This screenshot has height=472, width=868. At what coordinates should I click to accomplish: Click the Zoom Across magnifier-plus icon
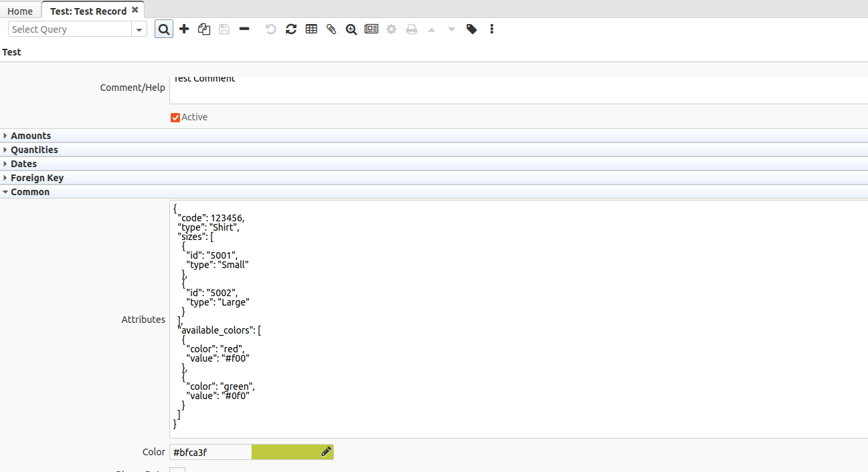click(x=351, y=29)
